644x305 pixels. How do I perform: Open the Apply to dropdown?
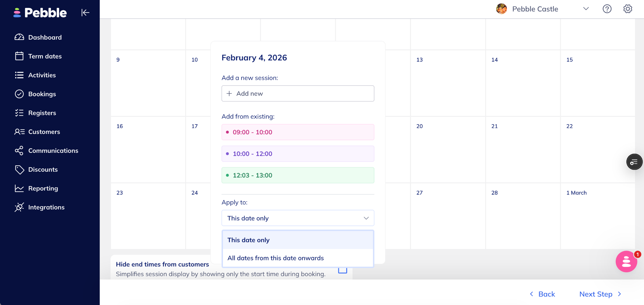[297, 218]
